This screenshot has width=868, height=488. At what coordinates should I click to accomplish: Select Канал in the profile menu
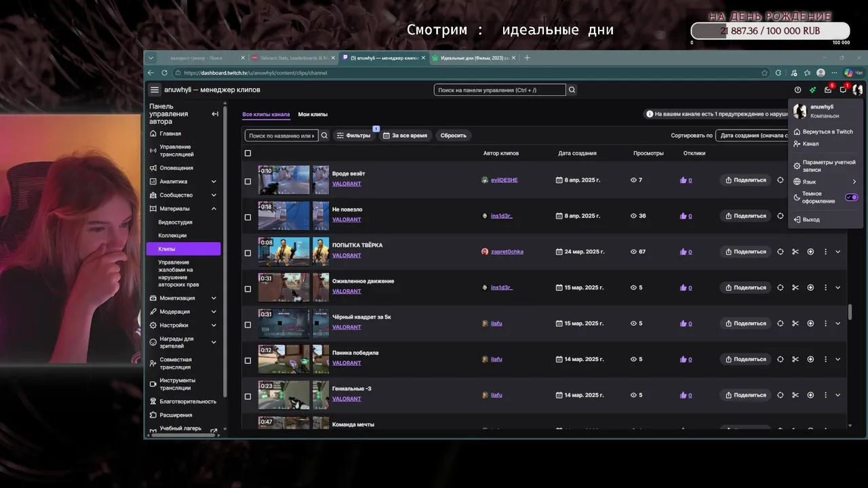pos(825,144)
